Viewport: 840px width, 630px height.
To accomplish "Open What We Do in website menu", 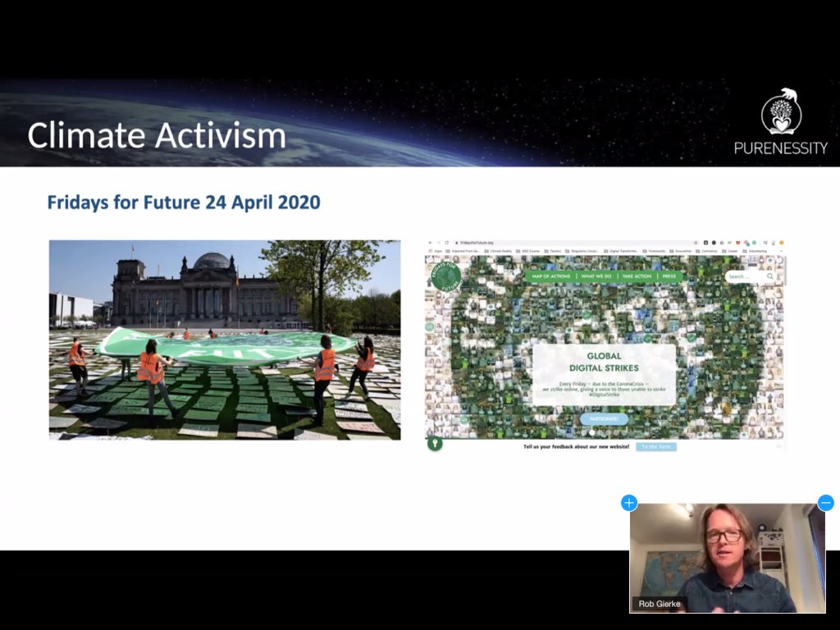I will click(596, 276).
